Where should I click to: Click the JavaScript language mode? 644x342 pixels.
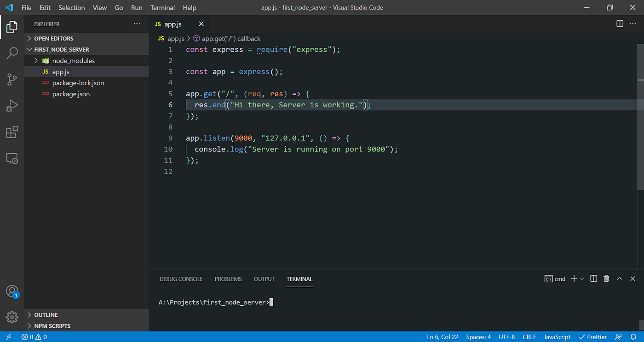(x=557, y=337)
